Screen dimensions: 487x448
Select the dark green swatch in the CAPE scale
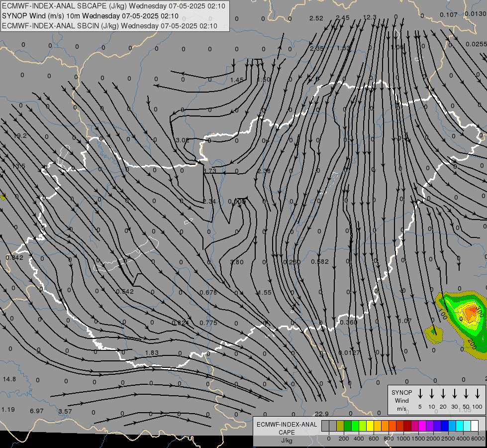click(348, 426)
